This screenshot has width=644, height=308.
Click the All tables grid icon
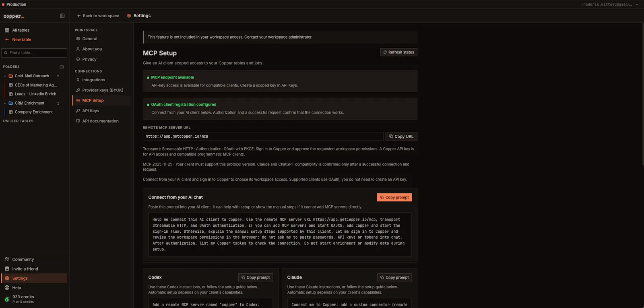[x=7, y=30]
